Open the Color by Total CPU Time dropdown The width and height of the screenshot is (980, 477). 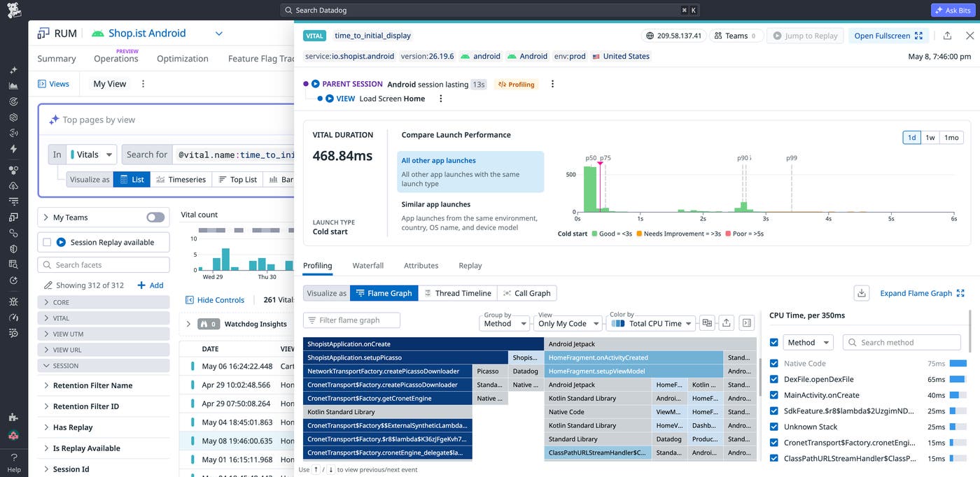(651, 323)
